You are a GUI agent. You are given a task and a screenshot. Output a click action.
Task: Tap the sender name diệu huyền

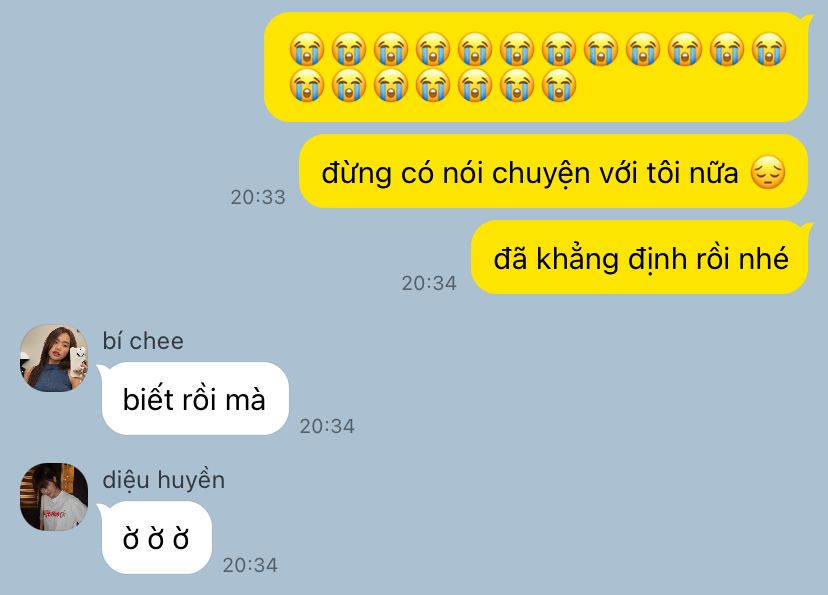point(164,480)
